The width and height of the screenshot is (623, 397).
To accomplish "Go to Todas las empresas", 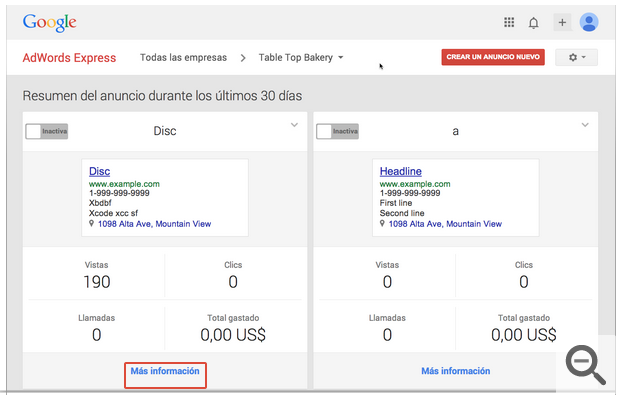I will [183, 58].
